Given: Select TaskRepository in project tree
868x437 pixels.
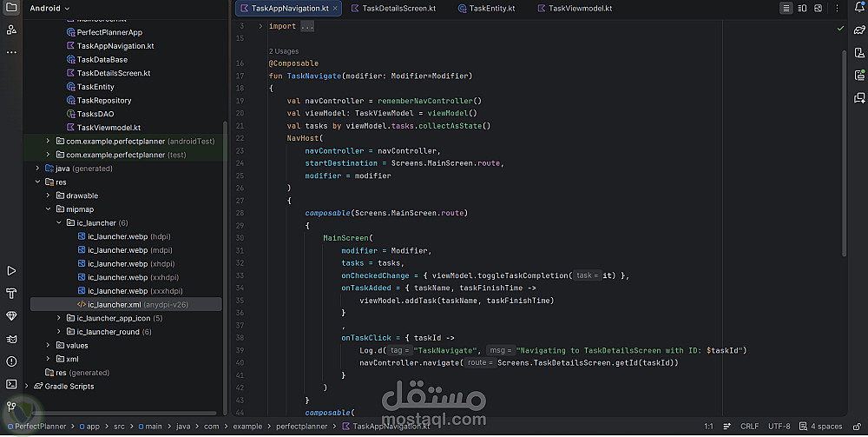Looking at the screenshot, I should (99, 100).
